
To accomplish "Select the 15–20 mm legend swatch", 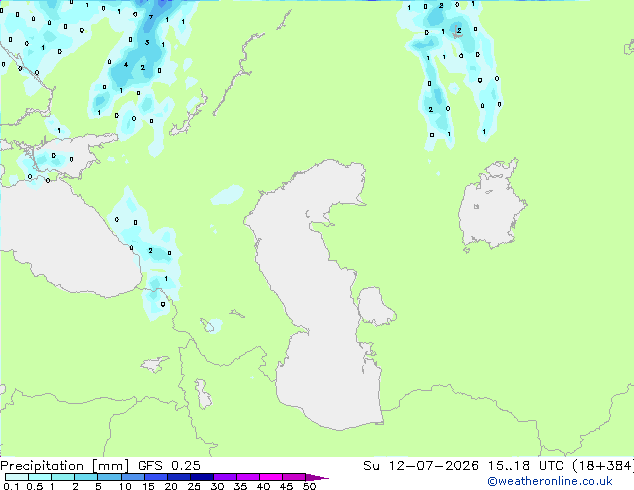I will (x=156, y=477).
